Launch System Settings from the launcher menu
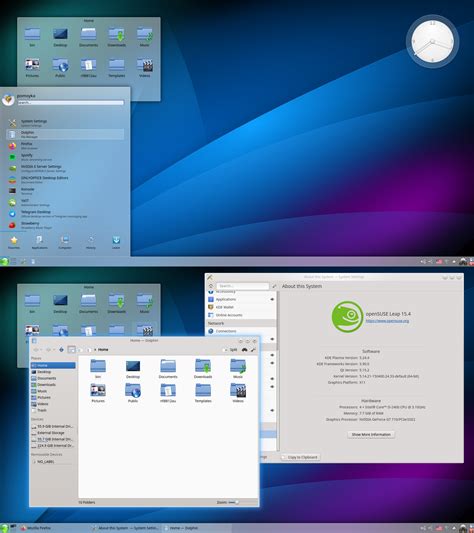This screenshot has width=474, height=533. [65, 123]
